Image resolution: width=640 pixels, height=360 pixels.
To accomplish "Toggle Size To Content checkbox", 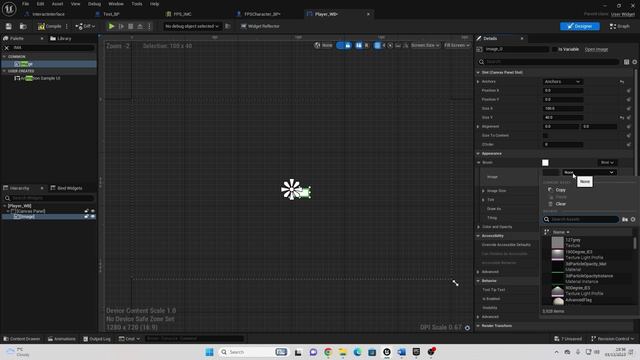I will pos(545,136).
